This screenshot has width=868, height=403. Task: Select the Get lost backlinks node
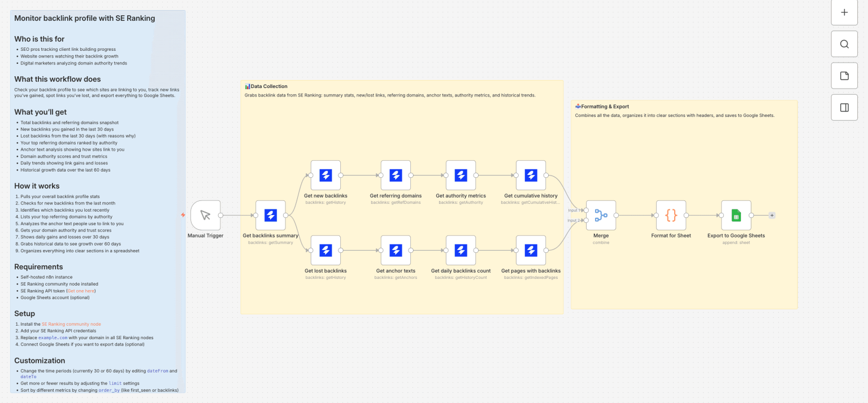(x=325, y=250)
